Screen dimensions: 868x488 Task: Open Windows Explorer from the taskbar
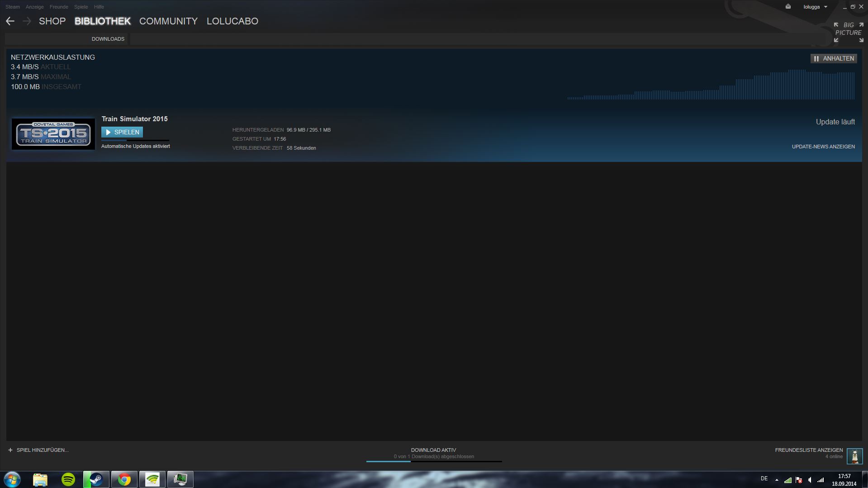[40, 479]
